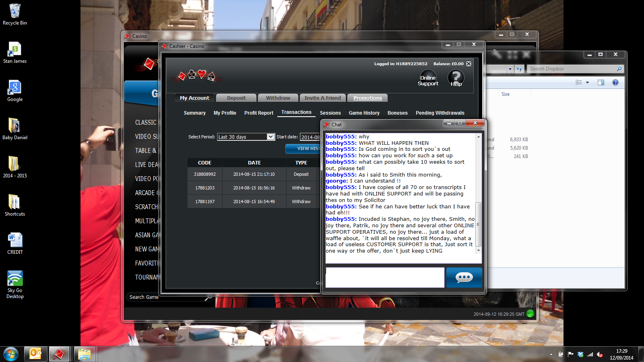Open the Help question mark icon
Viewport: 644px width, 362px height.
point(456,78)
